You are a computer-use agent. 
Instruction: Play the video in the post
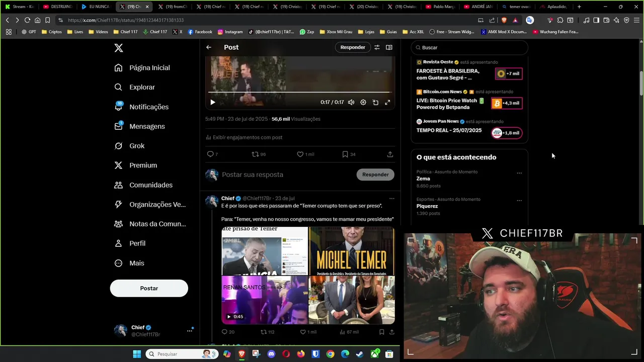click(213, 102)
